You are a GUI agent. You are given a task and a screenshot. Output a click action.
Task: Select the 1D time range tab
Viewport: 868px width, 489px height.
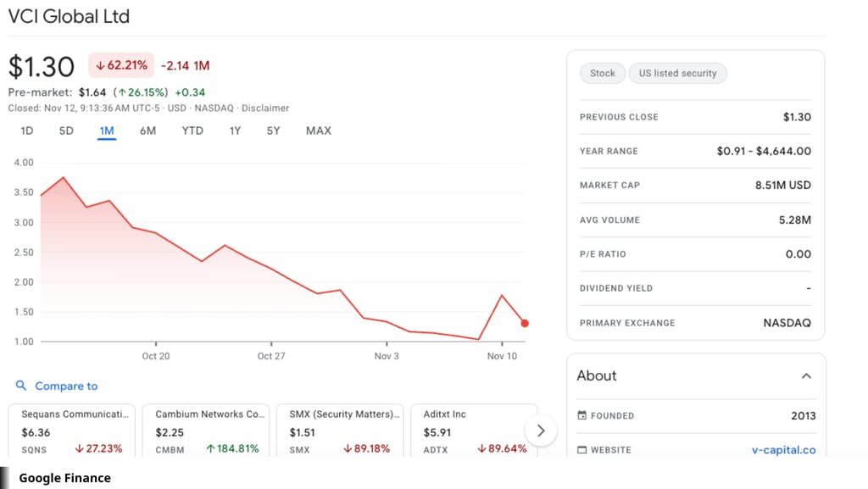[x=26, y=131]
